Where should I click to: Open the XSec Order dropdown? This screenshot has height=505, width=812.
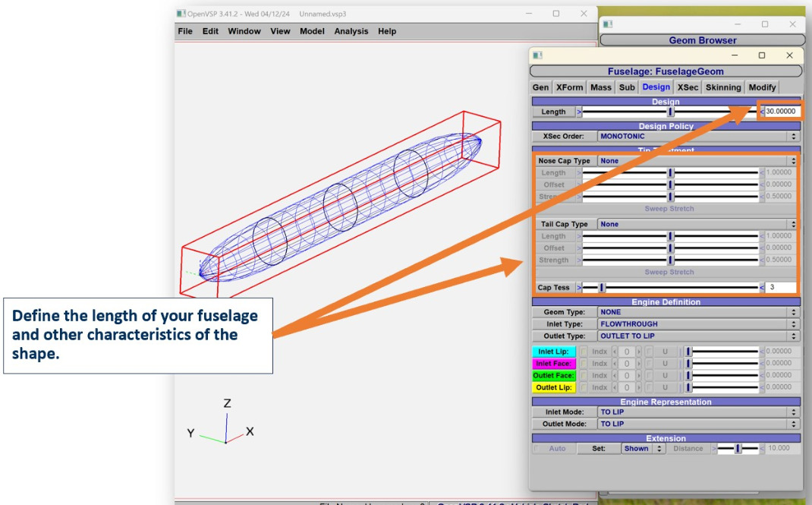(x=697, y=137)
